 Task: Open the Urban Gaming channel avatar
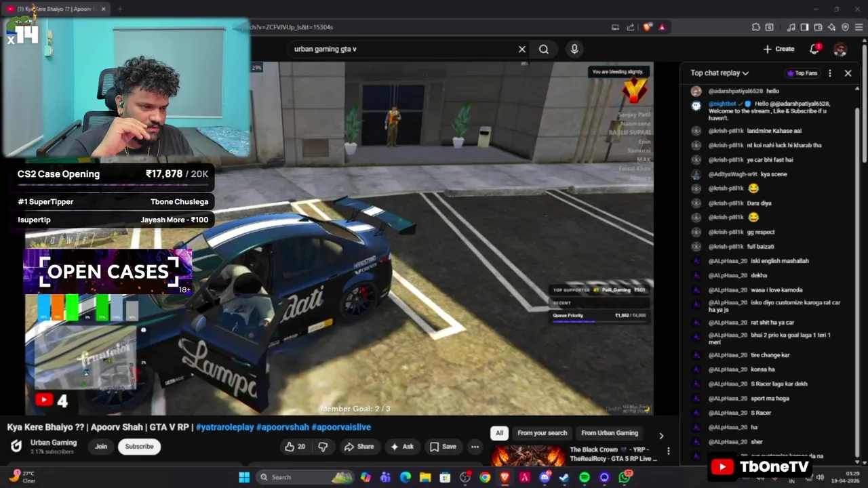(16, 446)
